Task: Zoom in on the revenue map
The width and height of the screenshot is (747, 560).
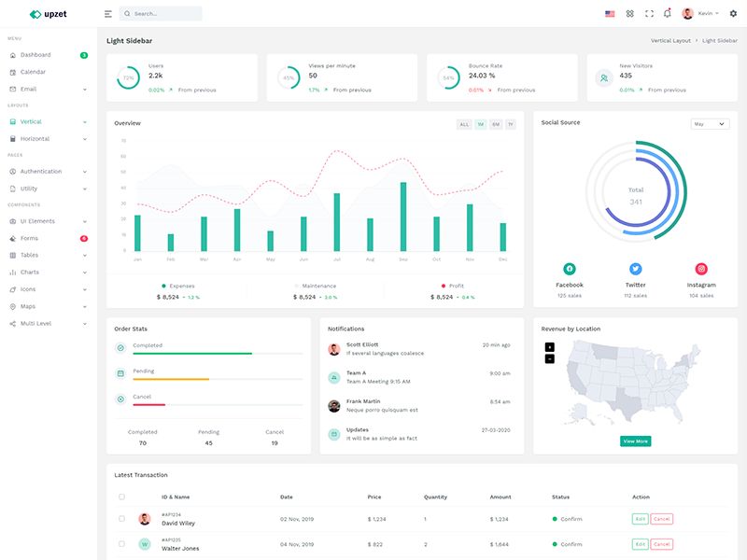Action: (x=550, y=347)
